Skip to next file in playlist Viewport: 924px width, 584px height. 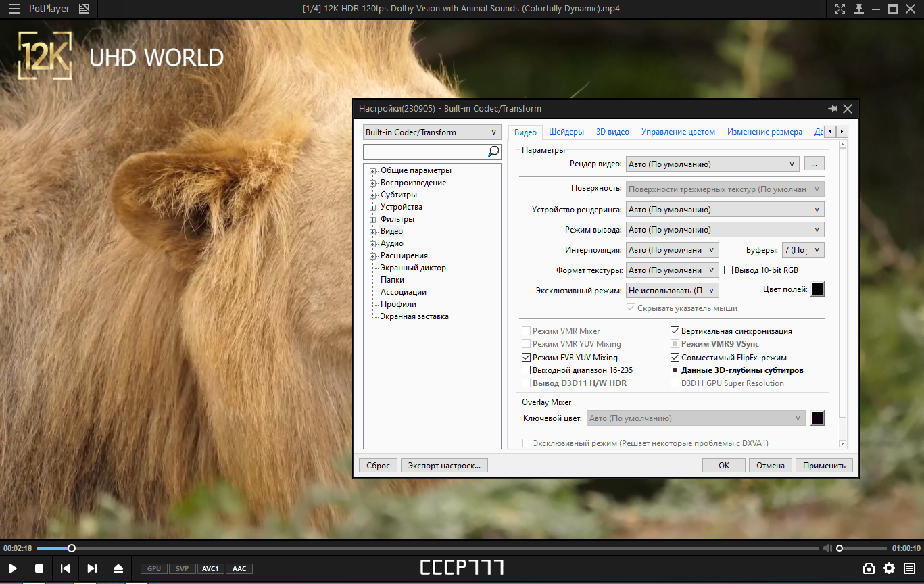click(x=92, y=568)
